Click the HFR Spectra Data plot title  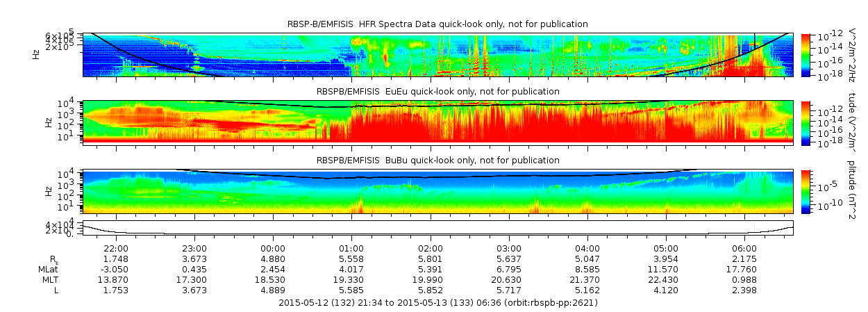point(437,24)
